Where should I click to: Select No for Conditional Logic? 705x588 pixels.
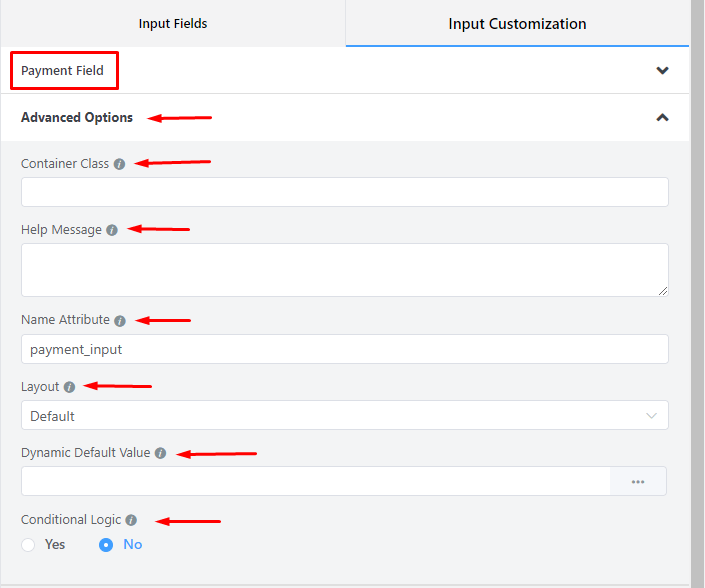coord(106,545)
